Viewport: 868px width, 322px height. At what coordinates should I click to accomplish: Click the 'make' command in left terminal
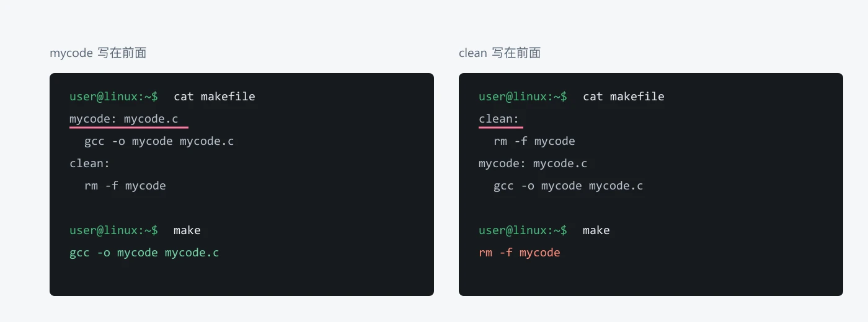(x=187, y=230)
